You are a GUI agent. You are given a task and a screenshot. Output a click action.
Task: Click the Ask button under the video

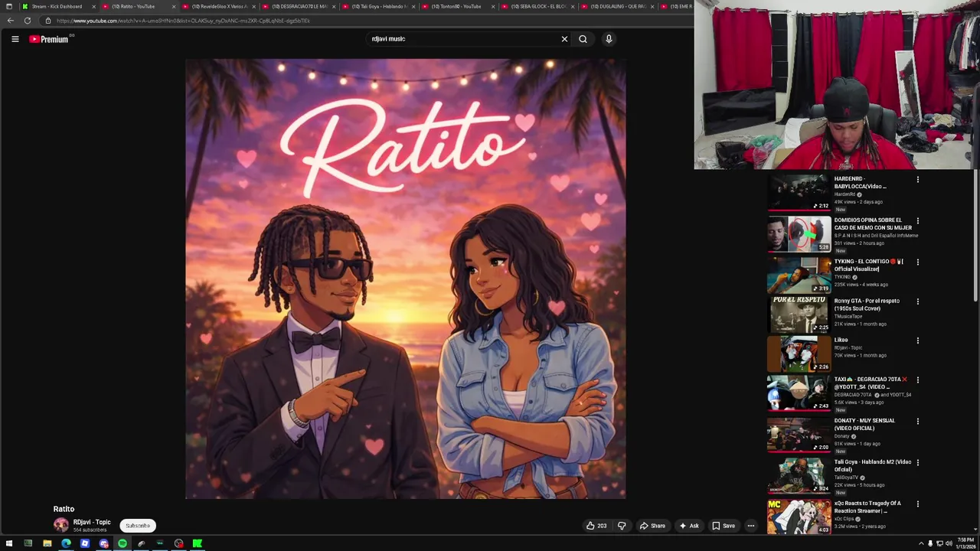[688, 526]
